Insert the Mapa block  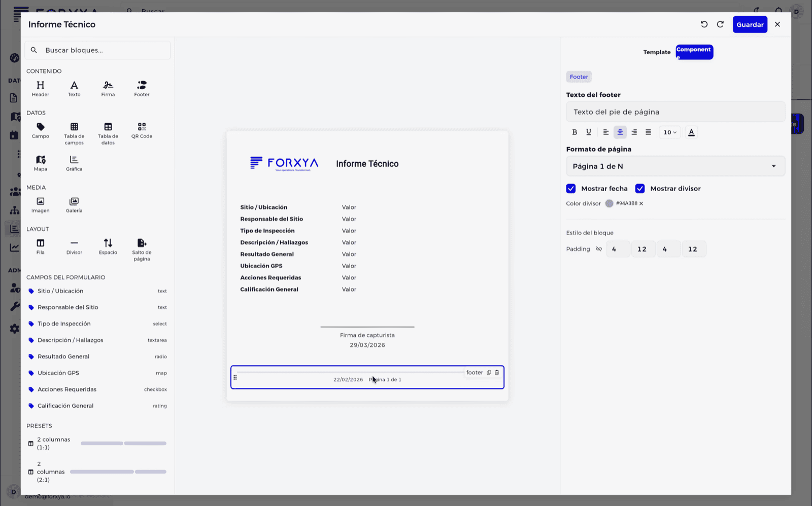41,163
